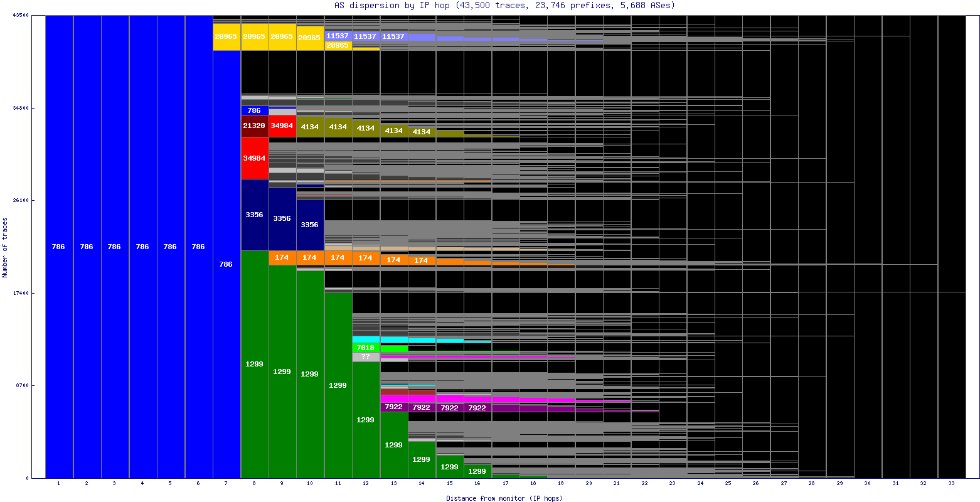Select the gray '??' unknown AS block

click(366, 357)
